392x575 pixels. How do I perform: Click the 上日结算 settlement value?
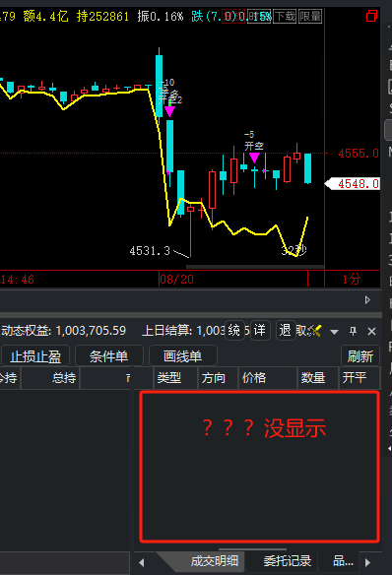(x=210, y=331)
